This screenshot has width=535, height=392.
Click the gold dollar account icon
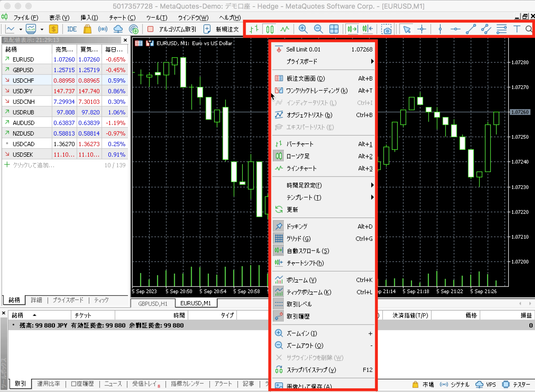[x=54, y=29]
